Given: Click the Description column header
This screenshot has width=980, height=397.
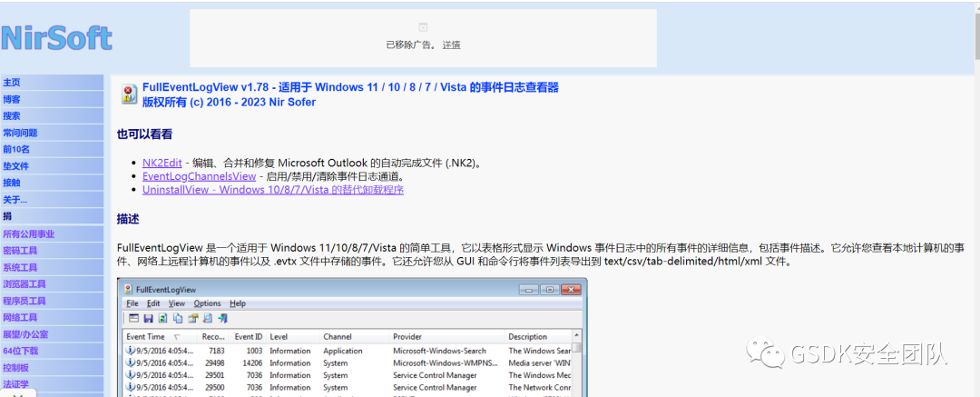Looking at the screenshot, I should (538, 337).
